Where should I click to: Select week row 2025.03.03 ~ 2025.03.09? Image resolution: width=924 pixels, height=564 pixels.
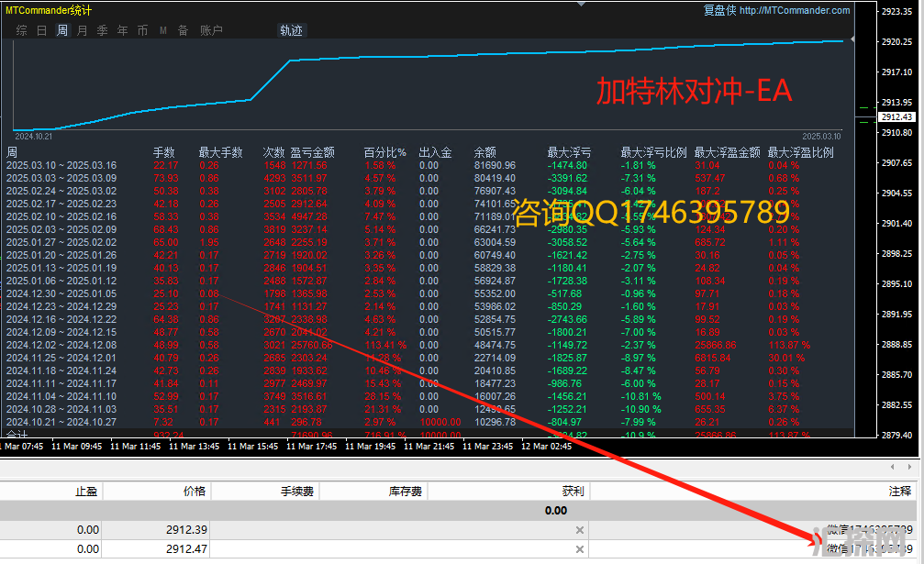(61, 179)
